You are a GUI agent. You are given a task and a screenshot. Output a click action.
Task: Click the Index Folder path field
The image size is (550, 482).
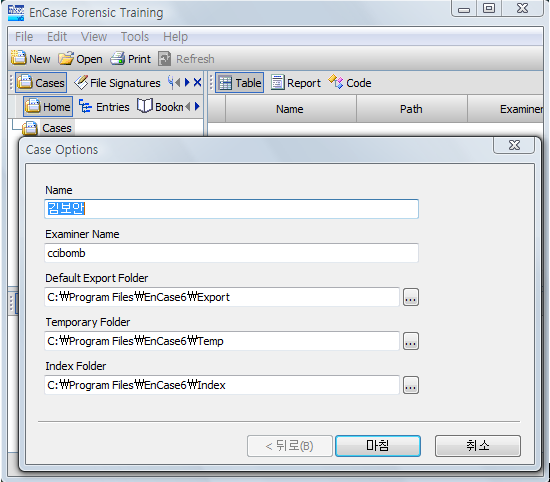[222, 385]
